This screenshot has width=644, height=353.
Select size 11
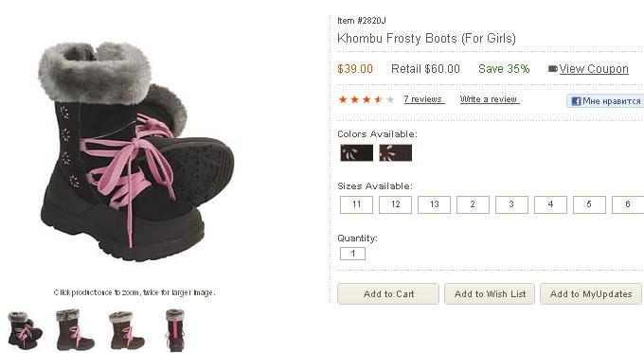coord(356,204)
